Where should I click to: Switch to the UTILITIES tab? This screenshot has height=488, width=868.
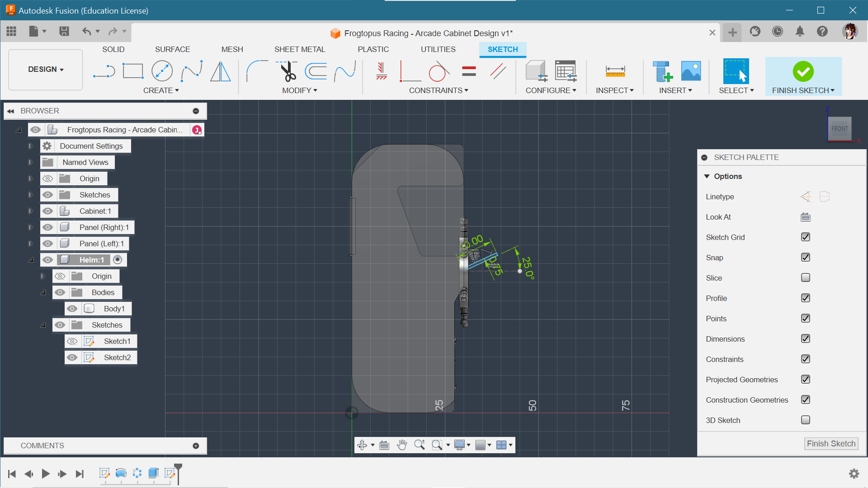[x=438, y=49]
